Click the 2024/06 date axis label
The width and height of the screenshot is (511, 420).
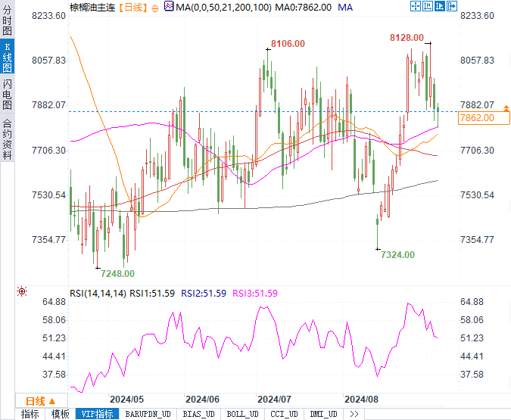coord(202,400)
